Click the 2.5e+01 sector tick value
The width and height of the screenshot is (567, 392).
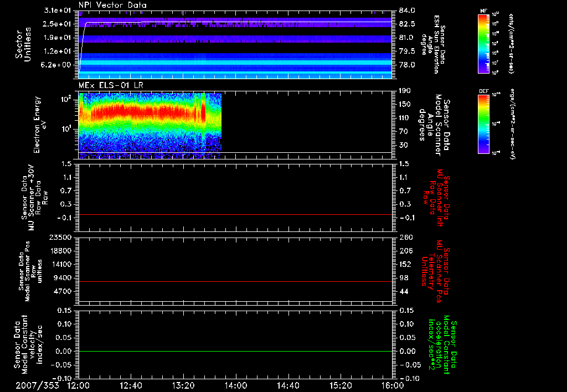58,24
